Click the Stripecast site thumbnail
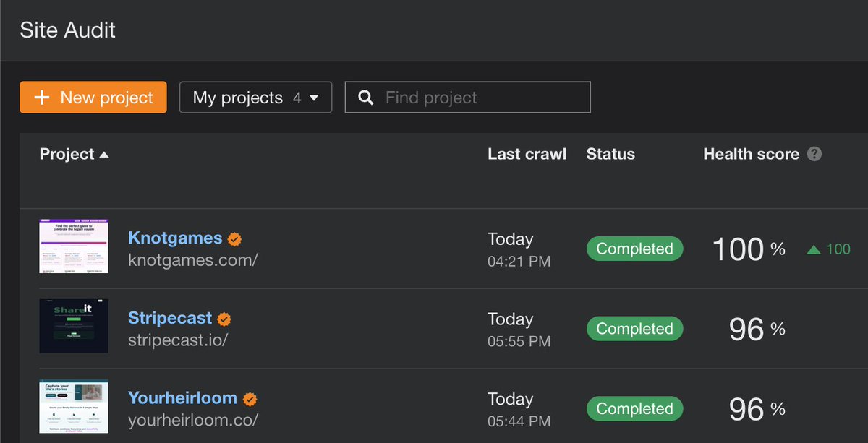The height and width of the screenshot is (443, 868). coord(74,326)
